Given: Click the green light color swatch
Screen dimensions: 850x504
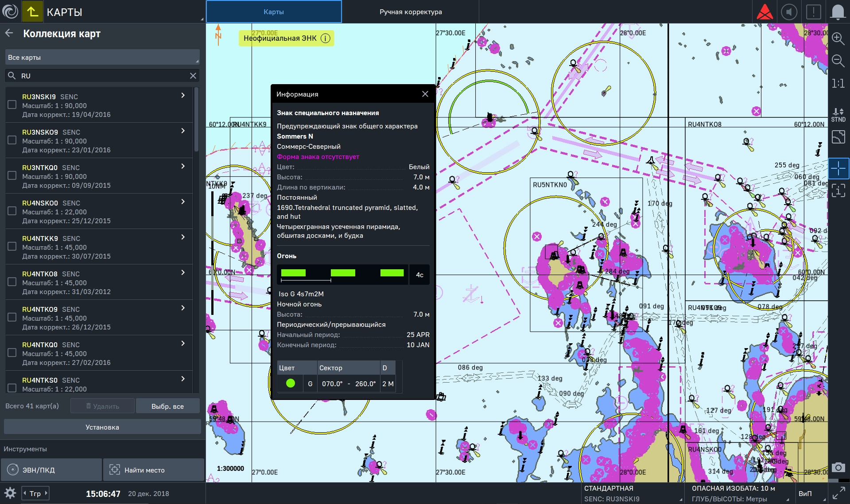Looking at the screenshot, I should point(291,384).
